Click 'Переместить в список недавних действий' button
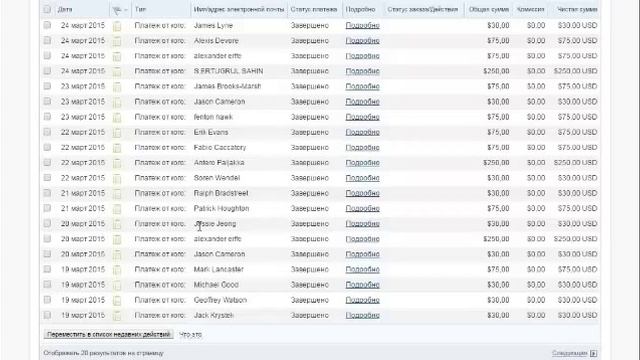This screenshot has width=640, height=360. tap(108, 334)
